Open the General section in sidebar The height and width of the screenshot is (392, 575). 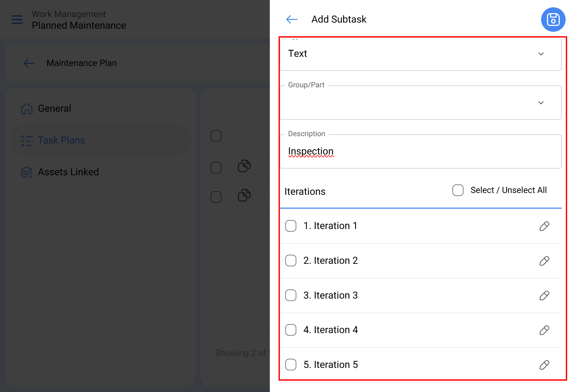[x=54, y=108]
